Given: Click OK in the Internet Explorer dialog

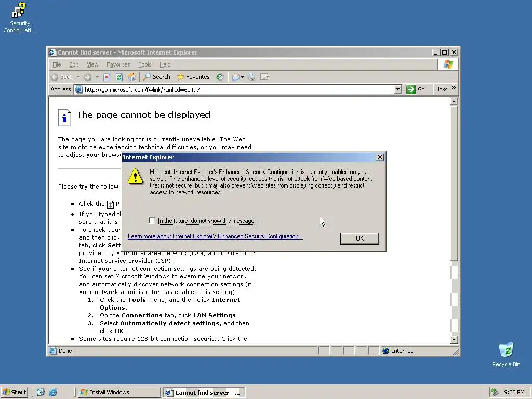Looking at the screenshot, I should 360,238.
